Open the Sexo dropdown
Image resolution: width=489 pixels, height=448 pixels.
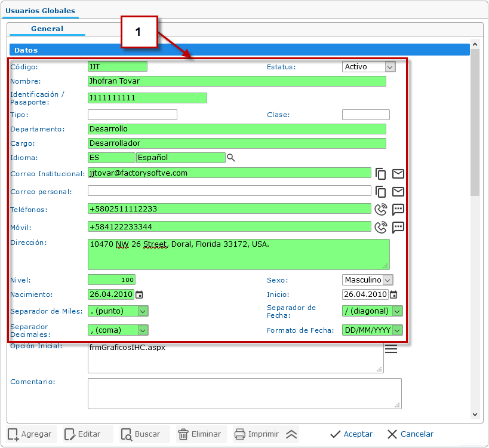387,280
